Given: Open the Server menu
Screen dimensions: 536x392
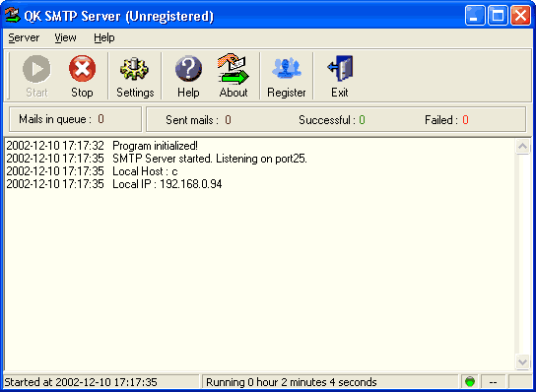Looking at the screenshot, I should [24, 37].
